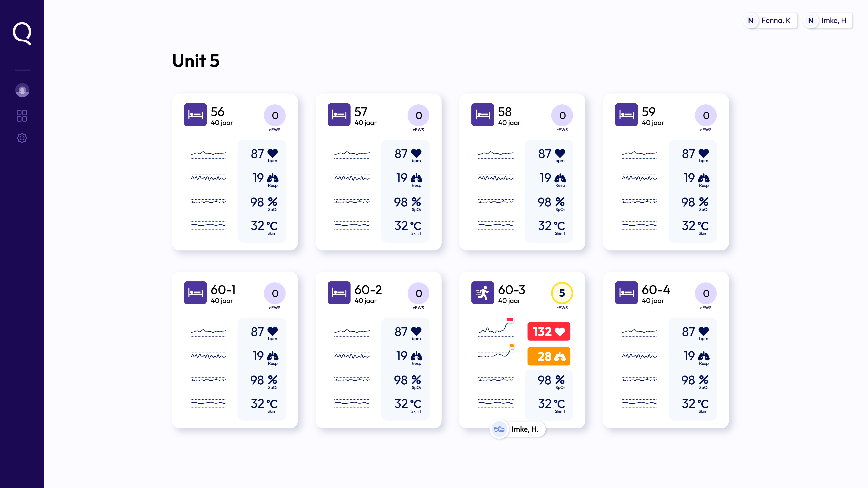The width and height of the screenshot is (868, 488).
Task: Click the SpO2 98% value in room 58
Action: pyautogui.click(x=551, y=203)
